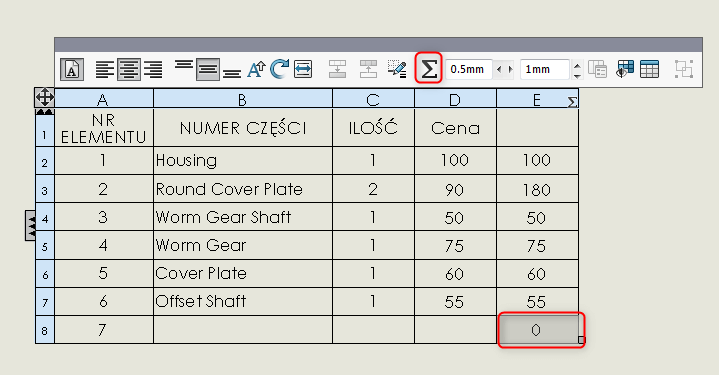Open the Equation (sigma) tool
Viewport: 719px width, 375px height.
pos(429,68)
